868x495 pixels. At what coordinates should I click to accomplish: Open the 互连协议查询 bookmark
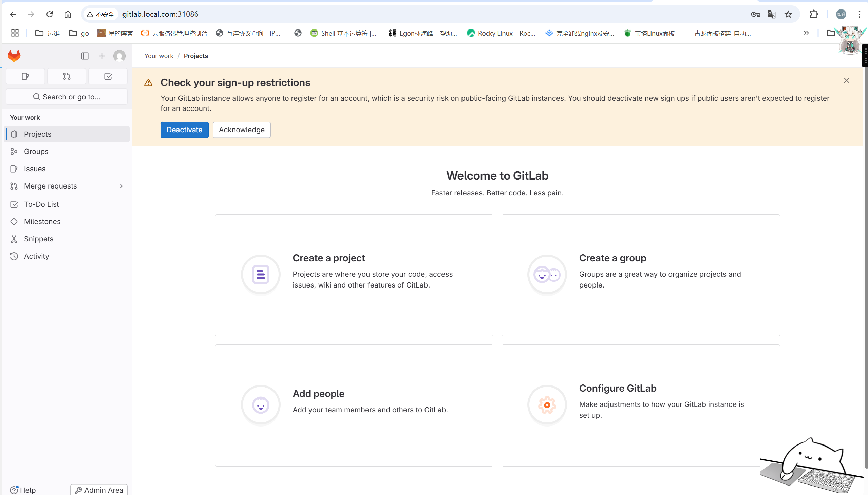tap(248, 33)
